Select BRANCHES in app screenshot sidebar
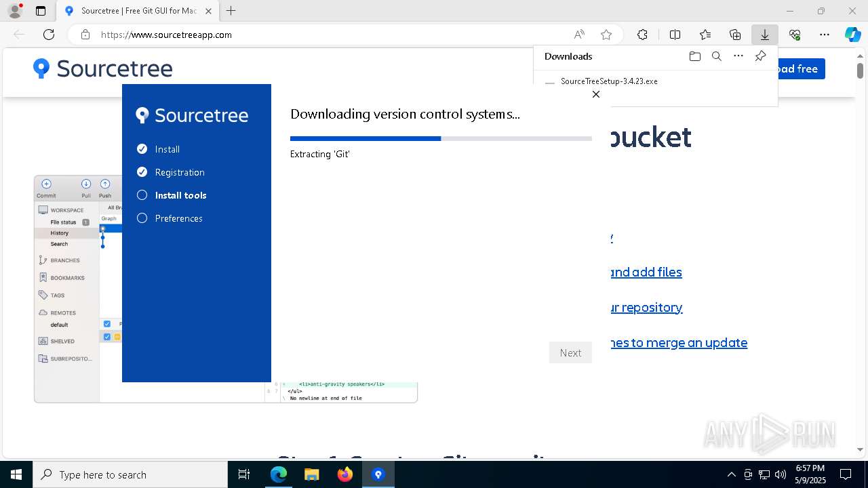This screenshot has height=488, width=868. pos(60,260)
